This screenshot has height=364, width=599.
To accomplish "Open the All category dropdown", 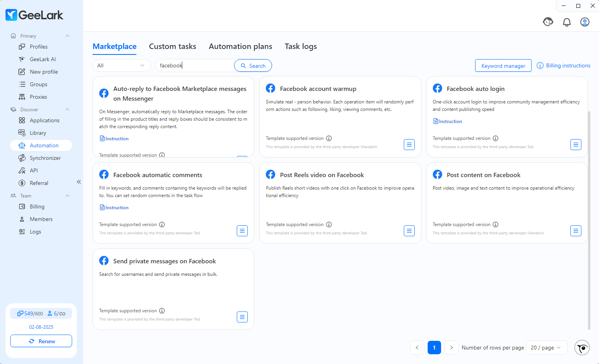I will pos(122,65).
